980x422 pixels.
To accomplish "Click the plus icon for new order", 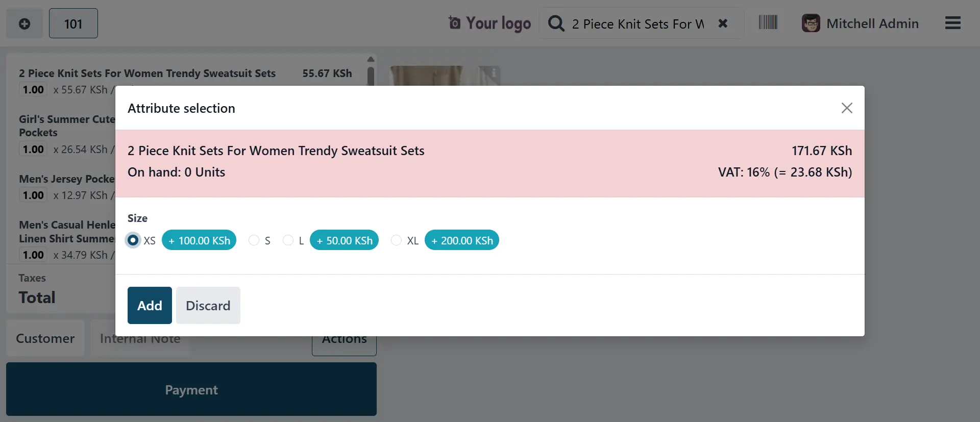I will click(24, 23).
